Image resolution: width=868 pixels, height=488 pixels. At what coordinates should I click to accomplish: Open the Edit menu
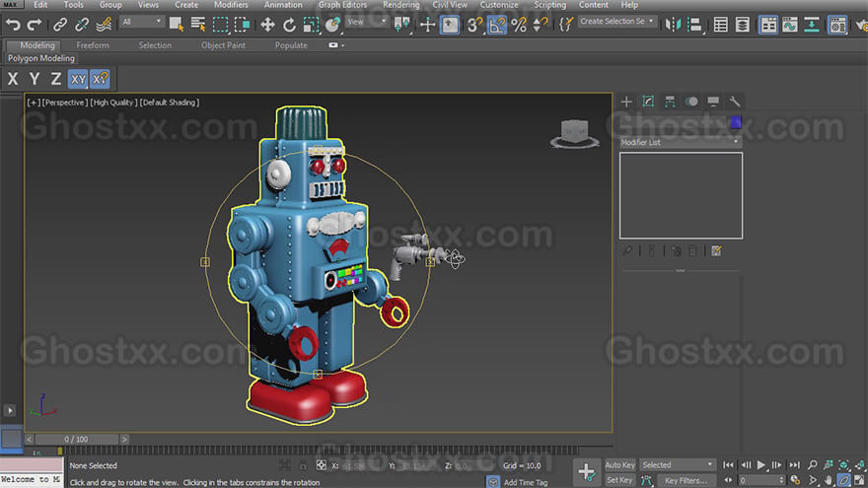40,5
